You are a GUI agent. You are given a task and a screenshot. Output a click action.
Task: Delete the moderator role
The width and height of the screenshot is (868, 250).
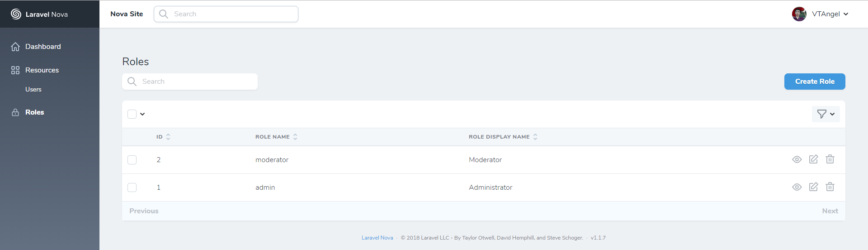coord(830,159)
